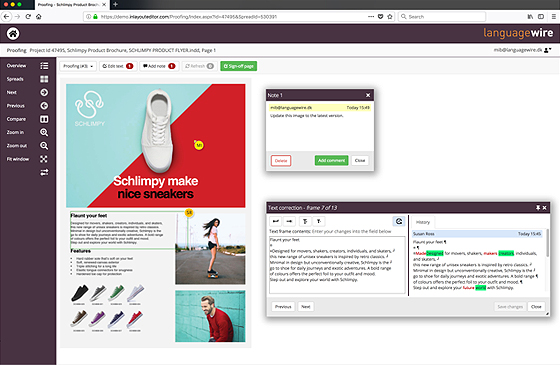The image size is (560, 365).
Task: Click the Susan Ross history entry header
Action: pyautogui.click(x=477, y=234)
